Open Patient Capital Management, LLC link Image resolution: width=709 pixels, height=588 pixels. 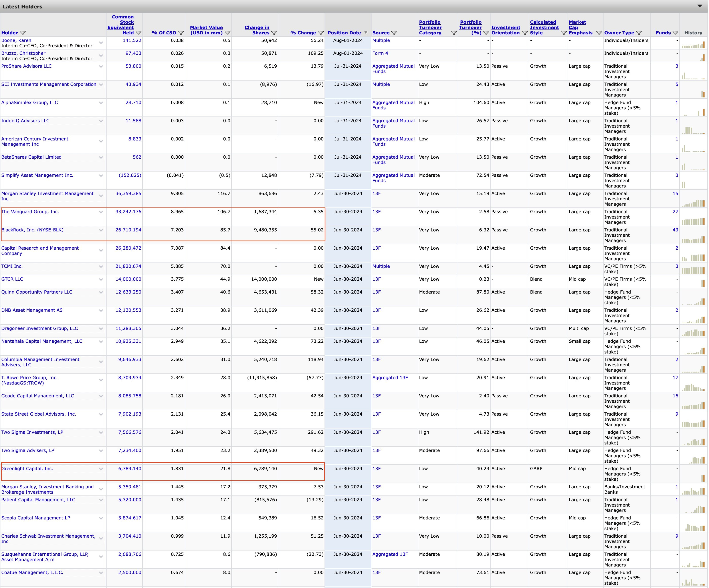tap(38, 499)
